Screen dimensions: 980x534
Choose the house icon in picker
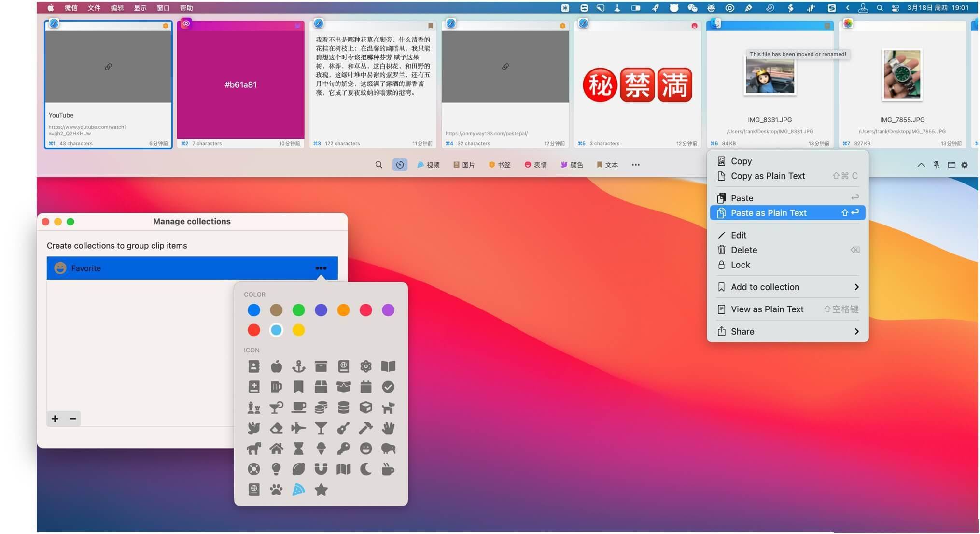(276, 449)
